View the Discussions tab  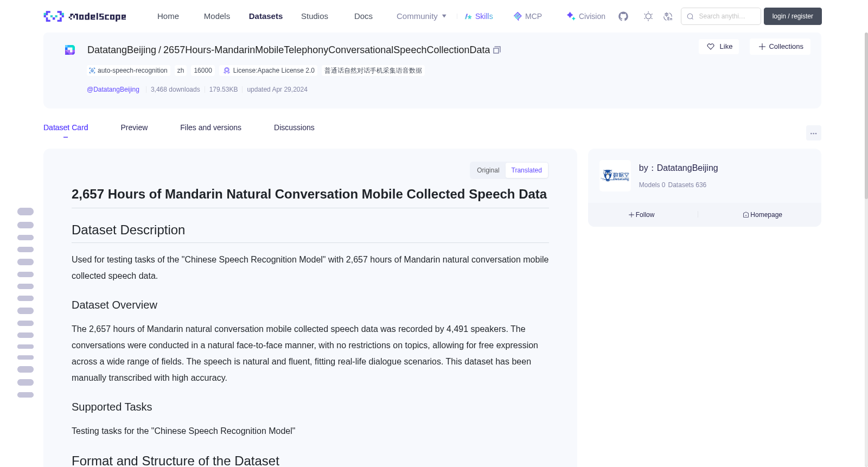[x=294, y=127]
